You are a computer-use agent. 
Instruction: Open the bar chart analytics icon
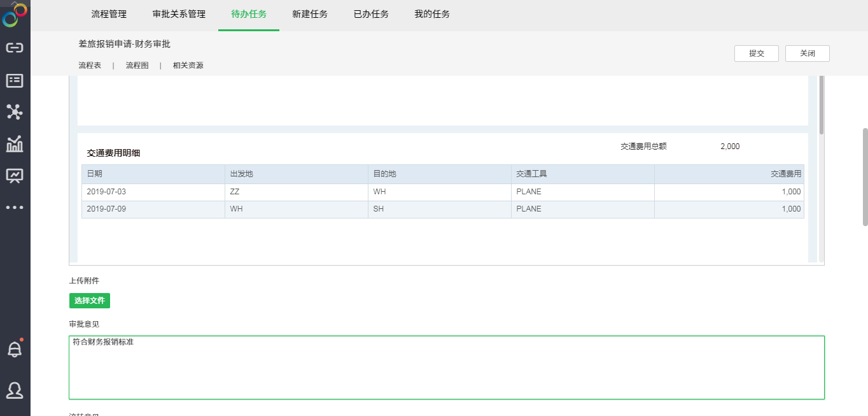pyautogui.click(x=15, y=144)
